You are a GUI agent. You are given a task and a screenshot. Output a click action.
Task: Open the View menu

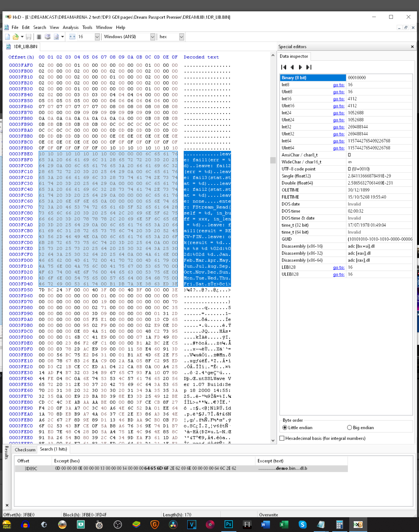click(x=54, y=27)
